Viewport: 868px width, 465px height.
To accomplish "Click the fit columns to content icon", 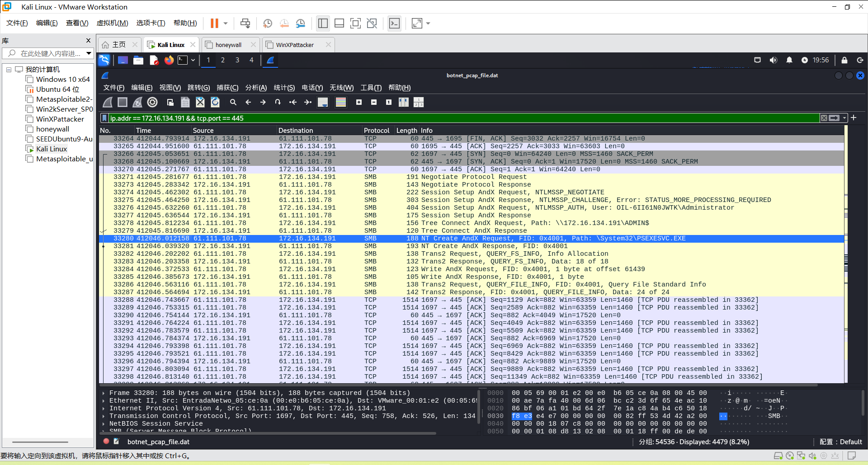I will [404, 102].
